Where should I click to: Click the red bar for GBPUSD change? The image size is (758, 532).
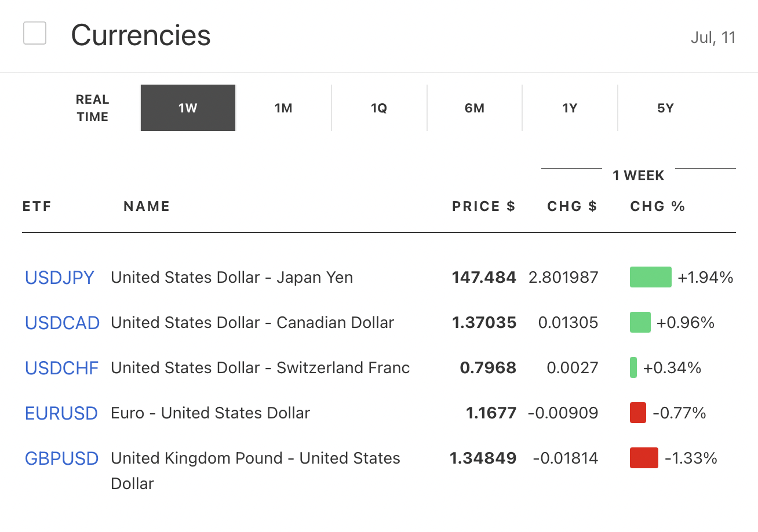[644, 458]
